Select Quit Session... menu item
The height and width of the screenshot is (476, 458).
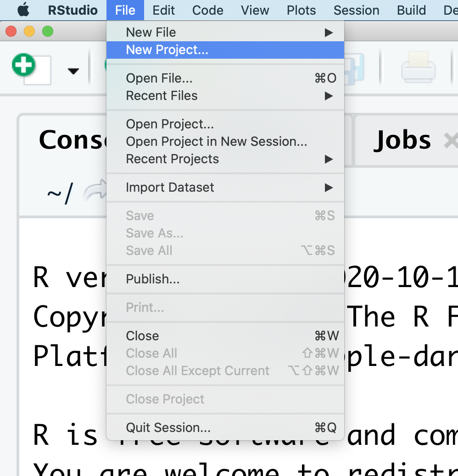[168, 428]
